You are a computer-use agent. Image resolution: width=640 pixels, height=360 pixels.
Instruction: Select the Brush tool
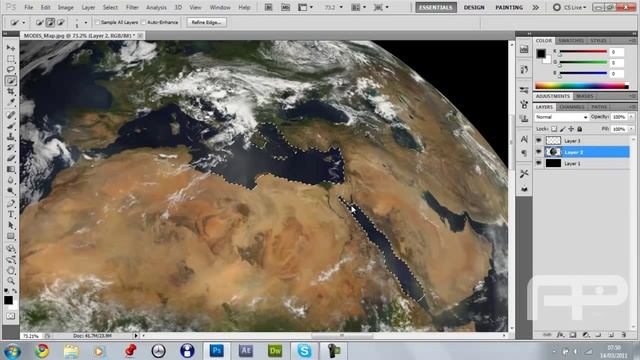(x=11, y=126)
